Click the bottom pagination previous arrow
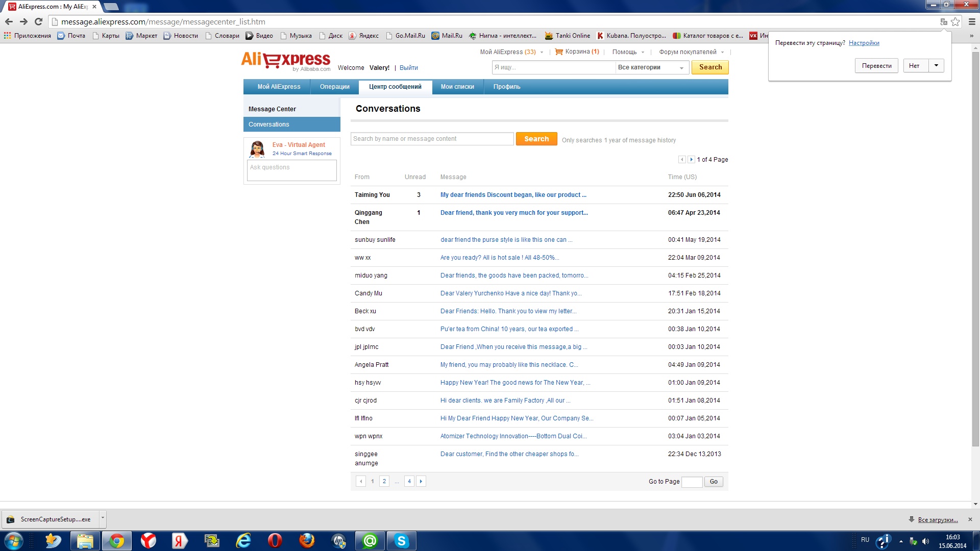 tap(361, 481)
